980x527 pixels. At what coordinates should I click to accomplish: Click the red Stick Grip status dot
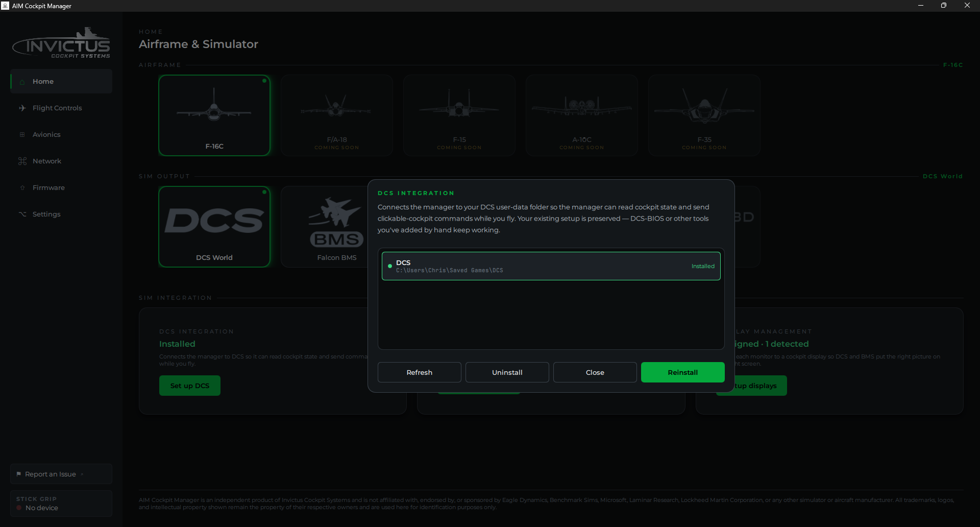[19, 508]
